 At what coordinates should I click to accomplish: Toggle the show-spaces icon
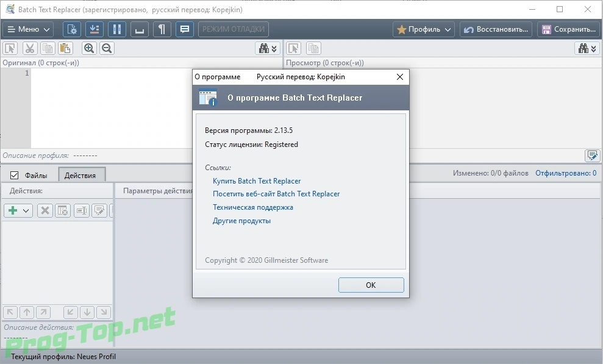[x=140, y=29]
